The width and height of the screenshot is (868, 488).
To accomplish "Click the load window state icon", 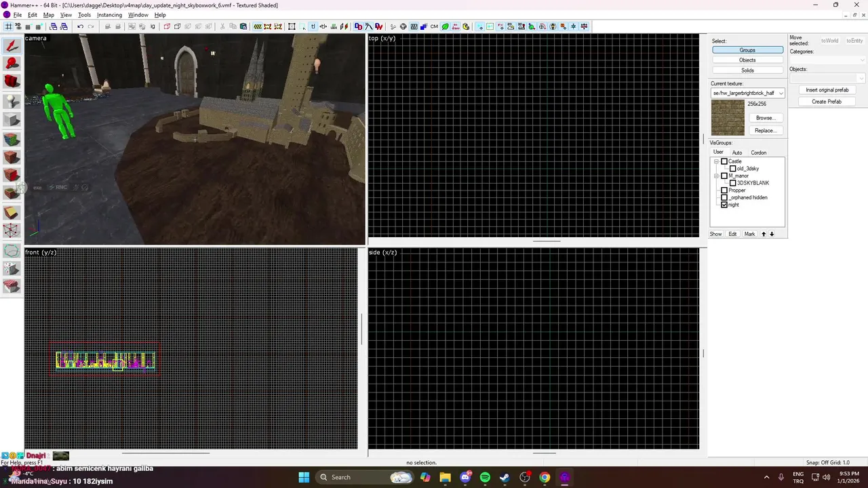I will (x=54, y=26).
